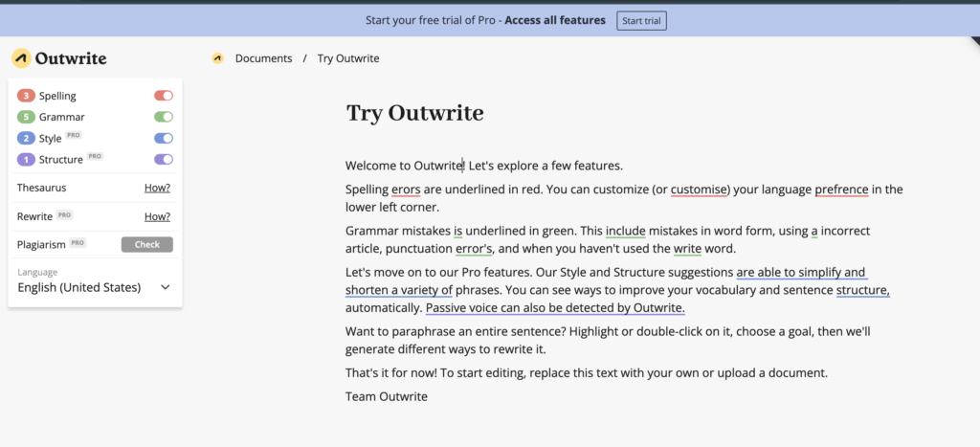Viewport: 980px width, 447px height.
Task: Toggle the Structure switch
Action: pos(164,160)
